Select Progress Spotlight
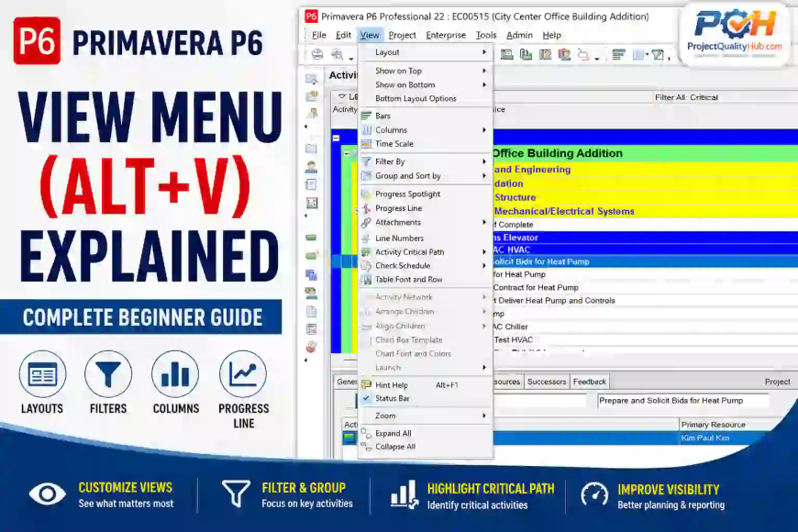 [426, 194]
